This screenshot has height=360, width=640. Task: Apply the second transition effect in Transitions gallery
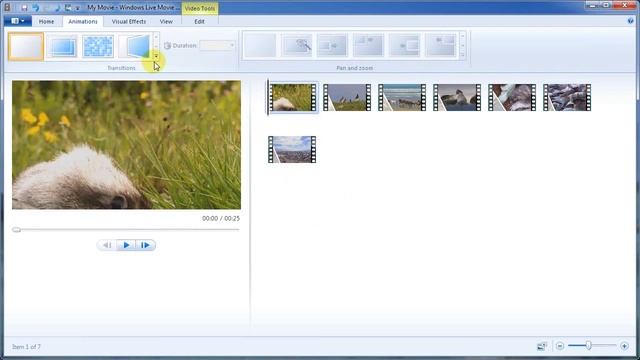pos(62,47)
